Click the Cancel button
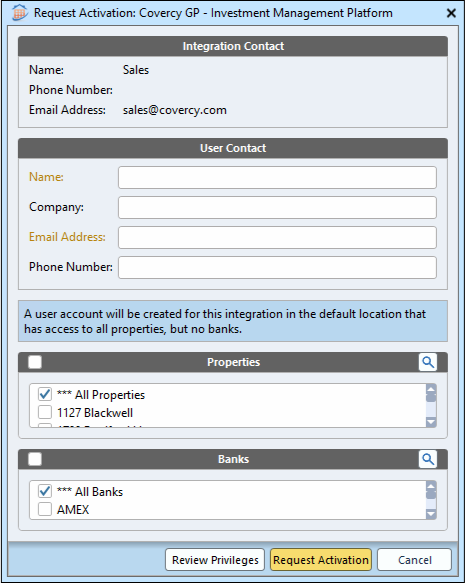Screen dimensions: 465x583 tap(414, 560)
